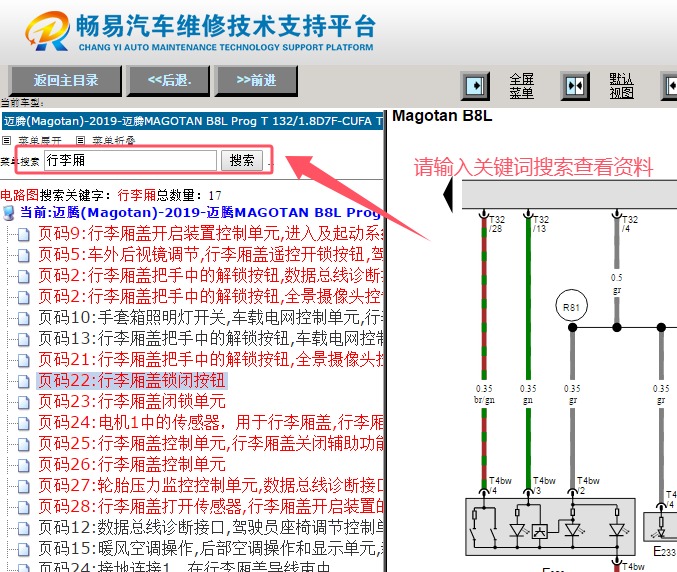Click the 畅易 logo in header
This screenshot has height=572, width=677.
pyautogui.click(x=47, y=31)
